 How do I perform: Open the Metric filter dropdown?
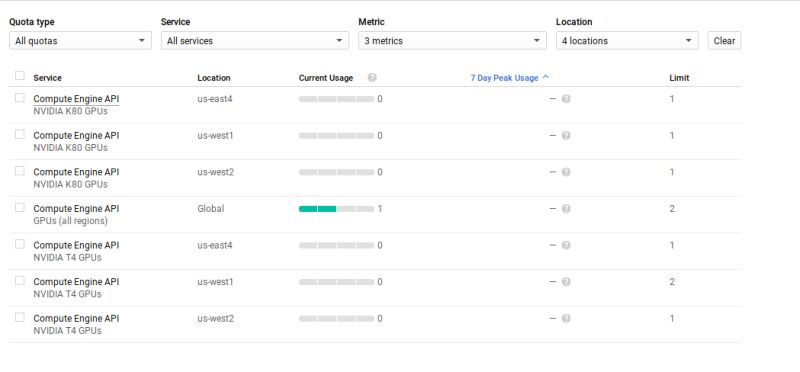(452, 41)
